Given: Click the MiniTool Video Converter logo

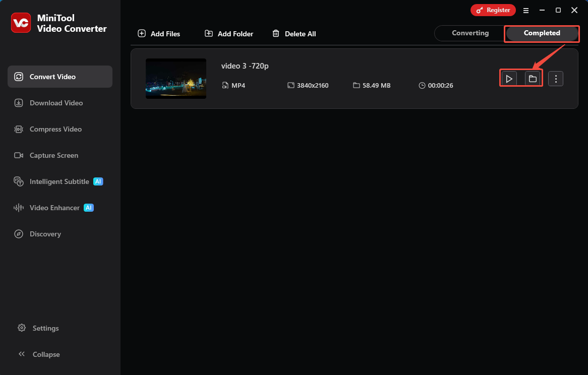Looking at the screenshot, I should (21, 23).
